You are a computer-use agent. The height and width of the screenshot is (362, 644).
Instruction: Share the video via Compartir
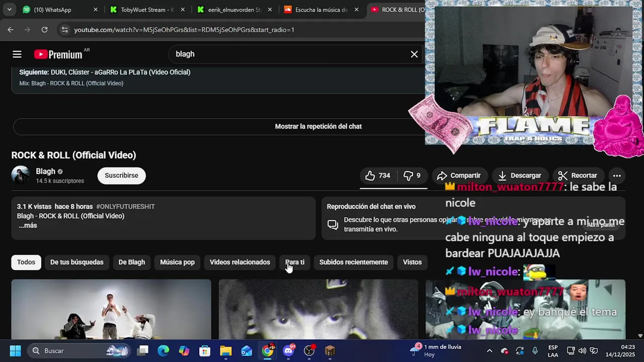(459, 175)
